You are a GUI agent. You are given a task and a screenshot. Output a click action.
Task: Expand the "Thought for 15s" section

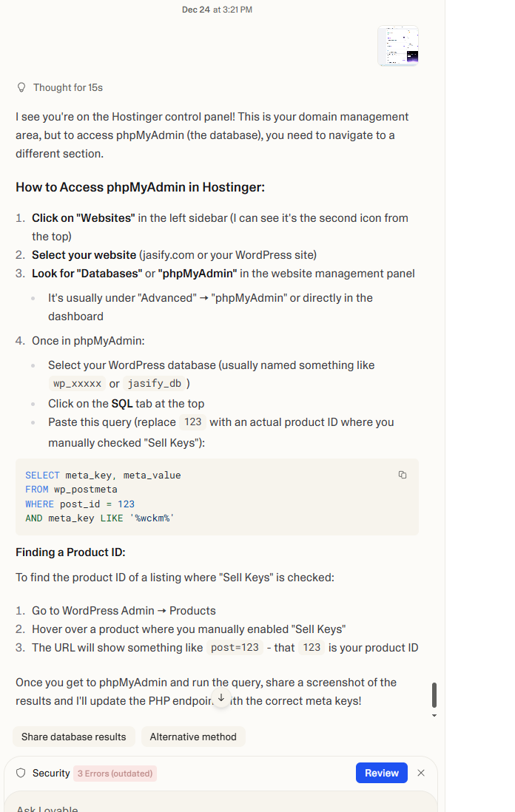(x=67, y=88)
